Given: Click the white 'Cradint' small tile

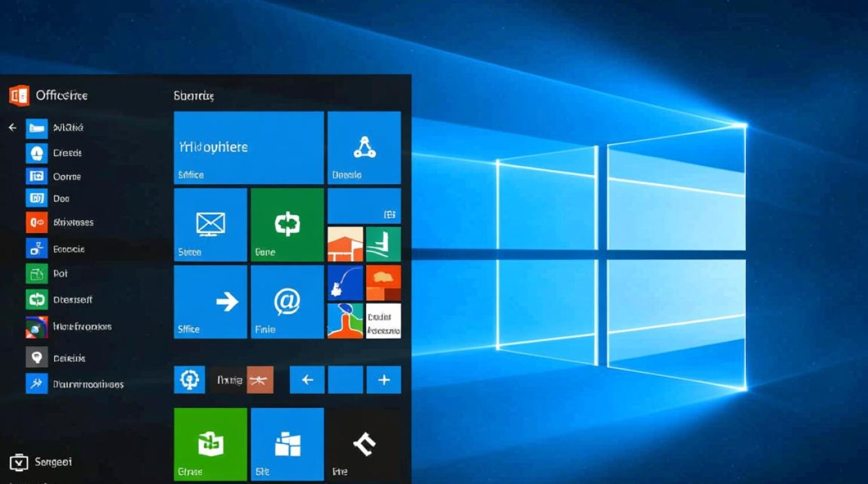Looking at the screenshot, I should (x=384, y=321).
